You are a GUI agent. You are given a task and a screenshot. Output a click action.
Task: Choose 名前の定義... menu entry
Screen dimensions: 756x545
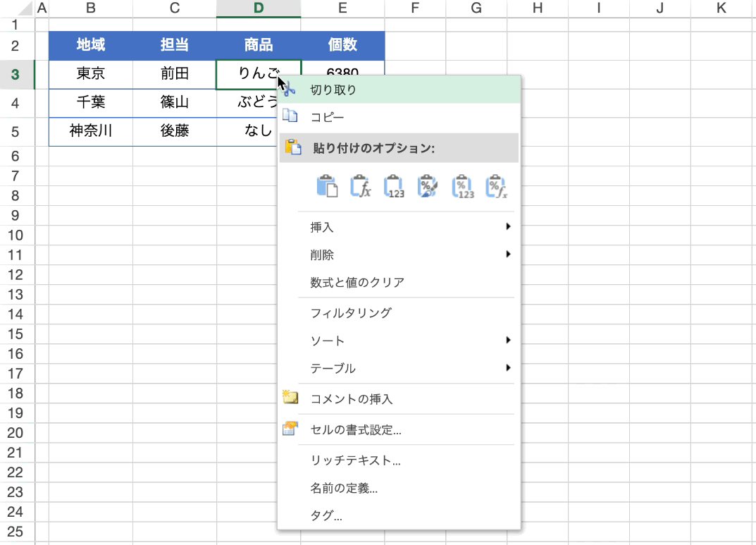[399, 488]
